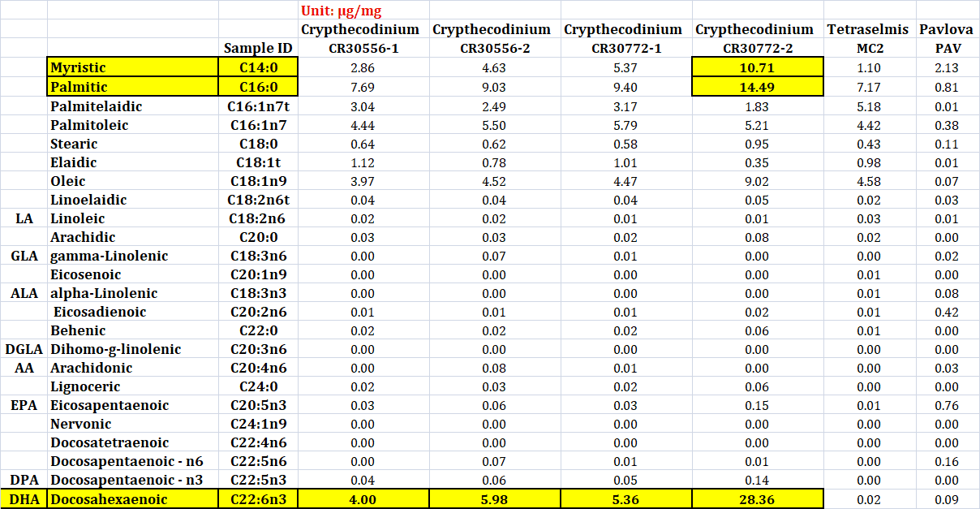Select the CR30772-1 column header
This screenshot has height=509, width=980.
tap(626, 49)
